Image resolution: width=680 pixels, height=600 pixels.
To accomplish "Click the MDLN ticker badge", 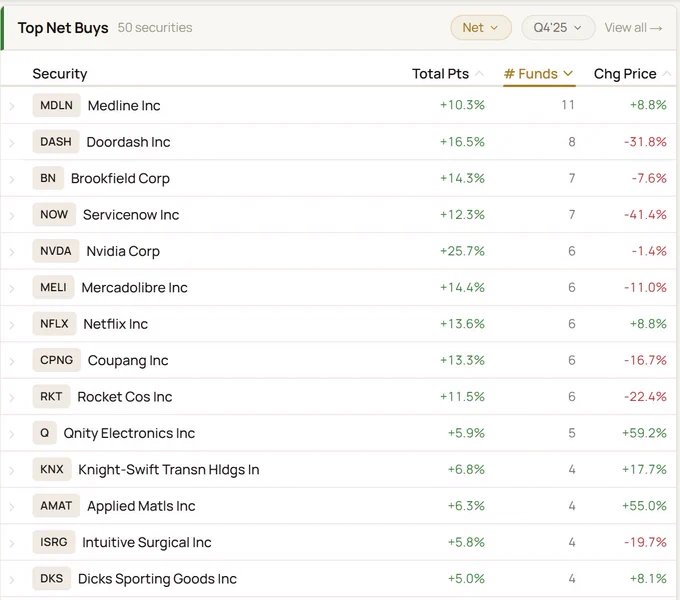I will coord(56,105).
